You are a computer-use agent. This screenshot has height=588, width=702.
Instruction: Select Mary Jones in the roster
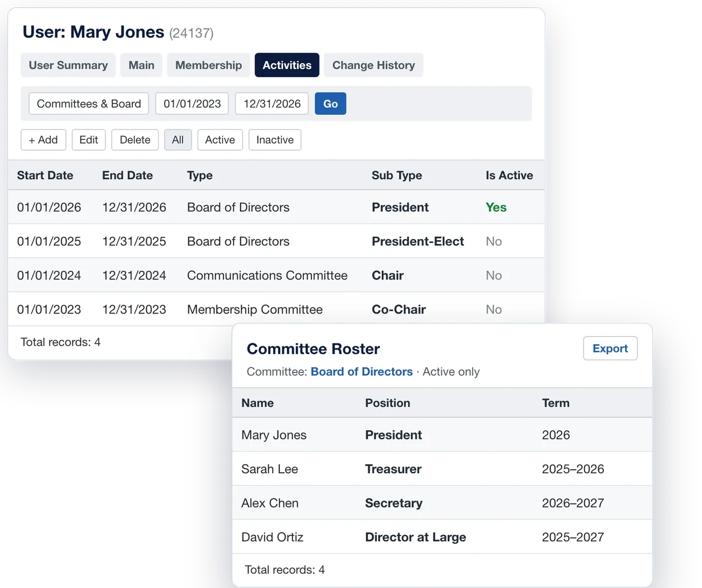pyautogui.click(x=274, y=435)
